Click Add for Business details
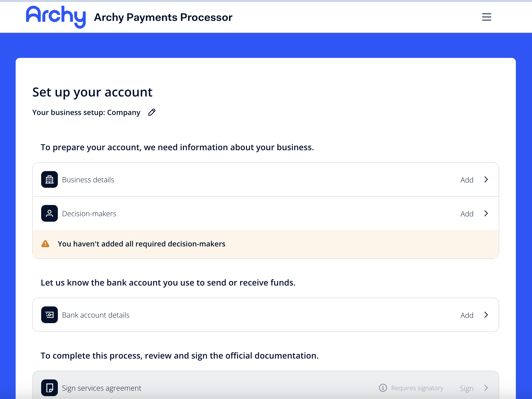 (467, 180)
